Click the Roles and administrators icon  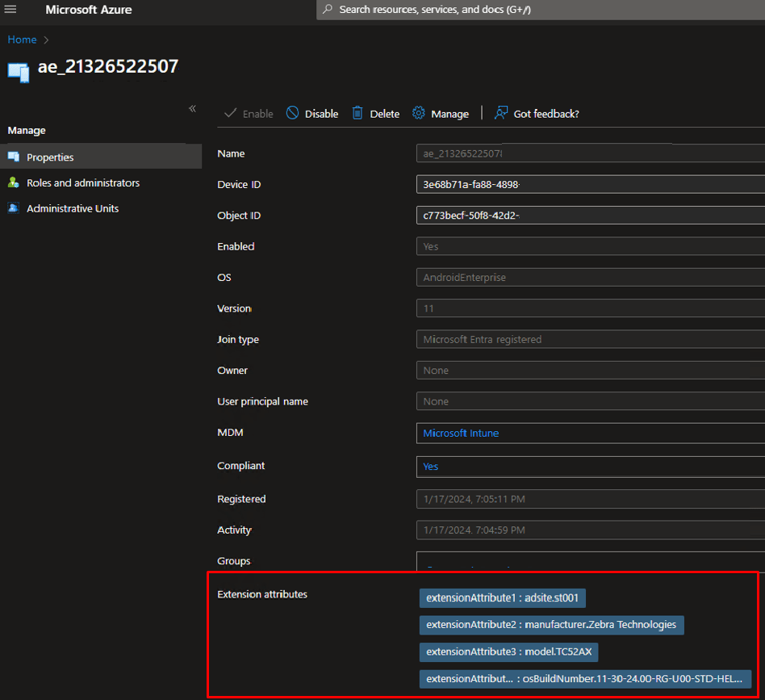tap(14, 183)
